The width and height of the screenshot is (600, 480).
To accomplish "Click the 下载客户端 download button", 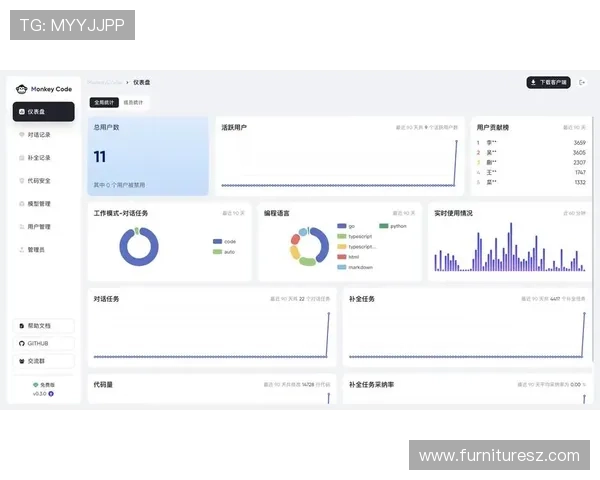I will [x=548, y=82].
